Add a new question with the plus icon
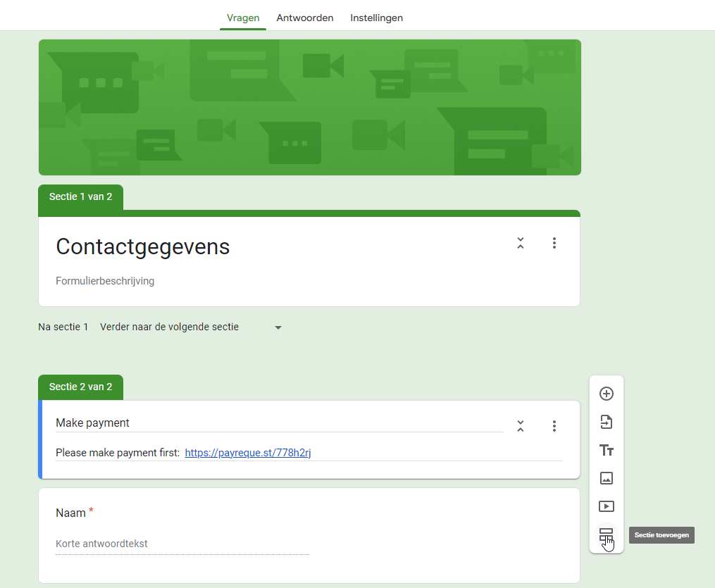The image size is (715, 588). pyautogui.click(x=606, y=394)
